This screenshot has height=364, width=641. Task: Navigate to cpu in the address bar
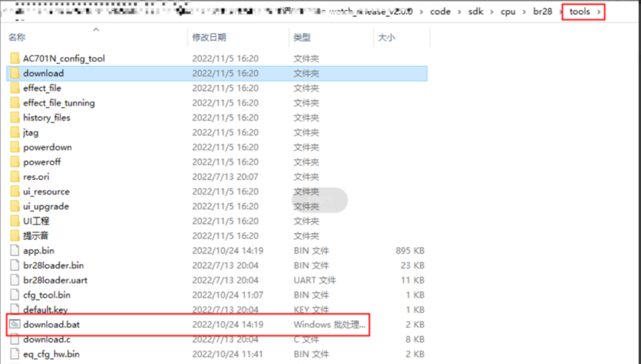tap(508, 11)
